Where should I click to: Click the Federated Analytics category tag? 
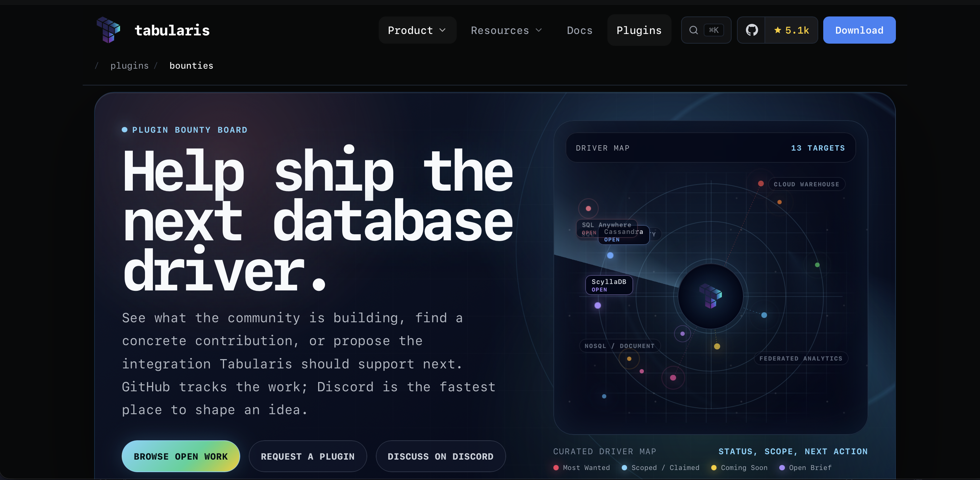(801, 358)
